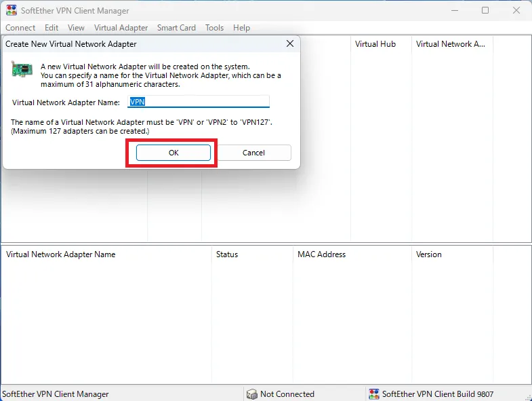Open the View menu
This screenshot has width=532, height=401.
(76, 28)
